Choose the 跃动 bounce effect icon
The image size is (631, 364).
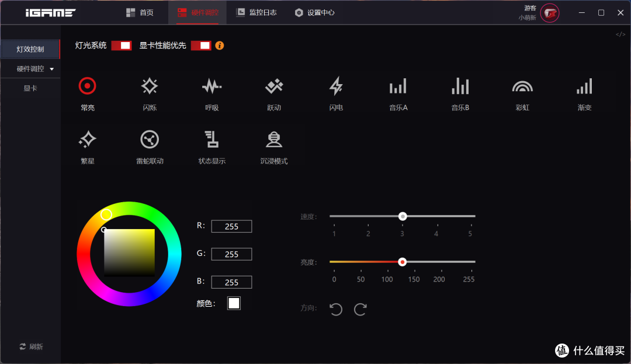[x=274, y=86]
